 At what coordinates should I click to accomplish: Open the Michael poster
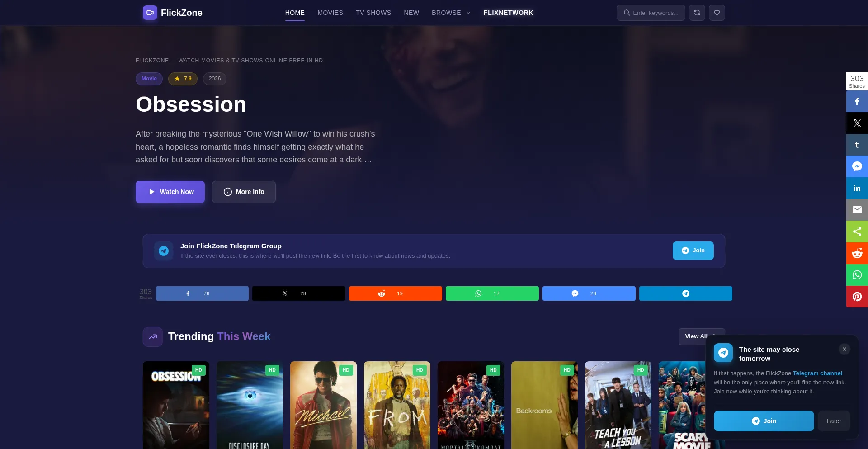click(x=323, y=405)
